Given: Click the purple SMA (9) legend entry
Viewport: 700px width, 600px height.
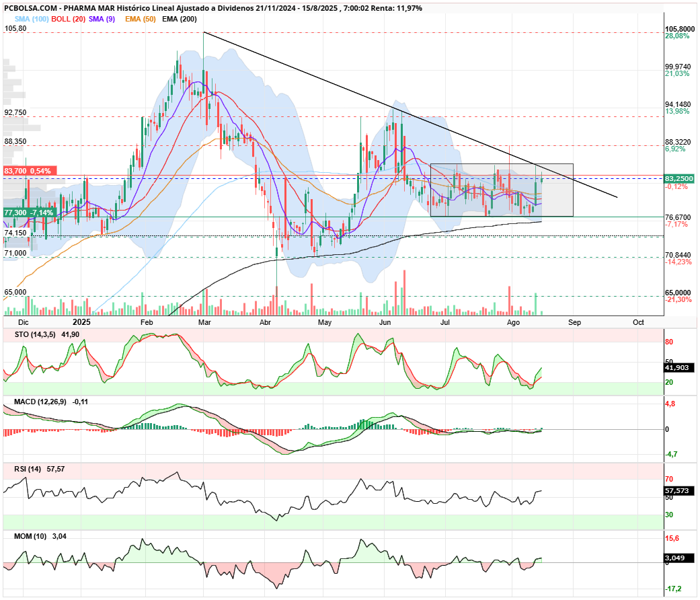Looking at the screenshot, I should (102, 19).
